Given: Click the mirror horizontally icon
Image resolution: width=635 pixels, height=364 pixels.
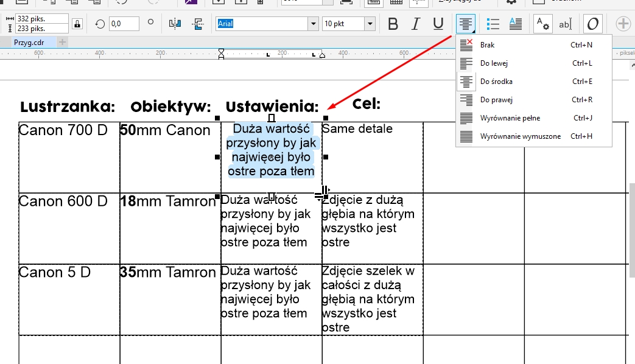Looking at the screenshot, I should 175,24.
